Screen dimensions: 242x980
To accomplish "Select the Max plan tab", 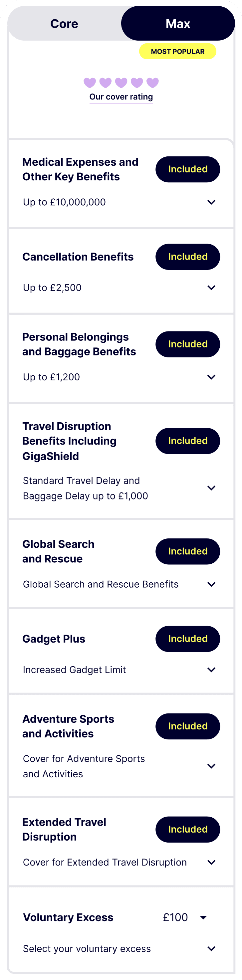I will click(178, 23).
